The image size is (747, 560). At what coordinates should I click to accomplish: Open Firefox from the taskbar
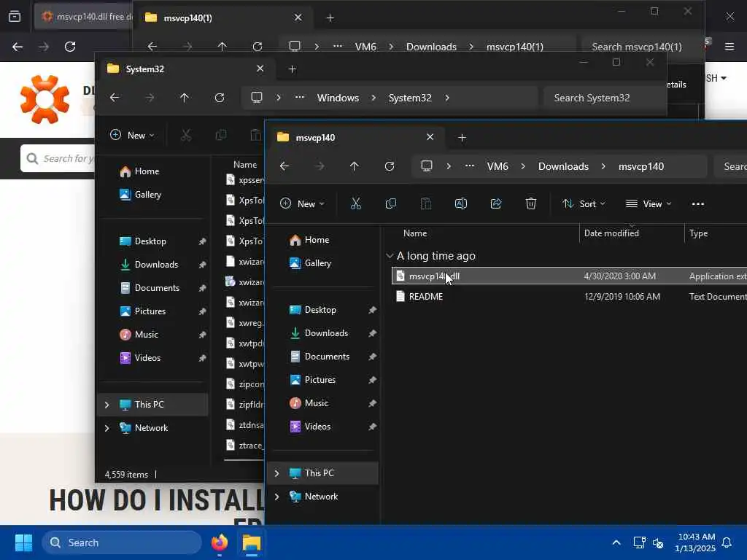click(x=220, y=542)
